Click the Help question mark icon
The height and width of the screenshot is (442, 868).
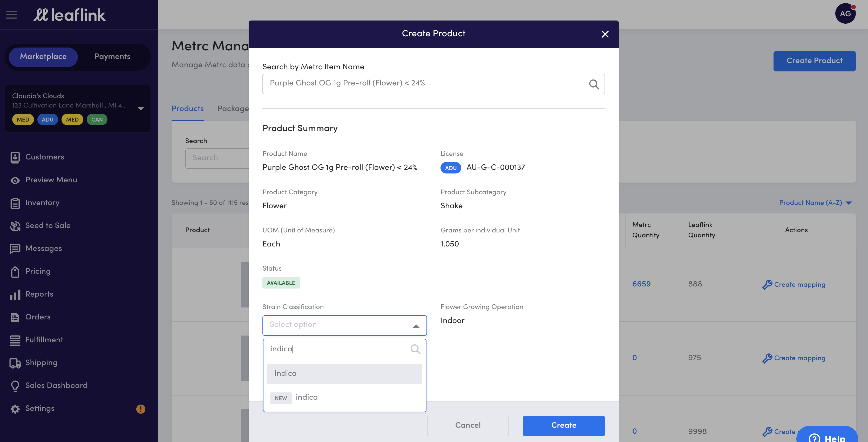[x=814, y=438]
